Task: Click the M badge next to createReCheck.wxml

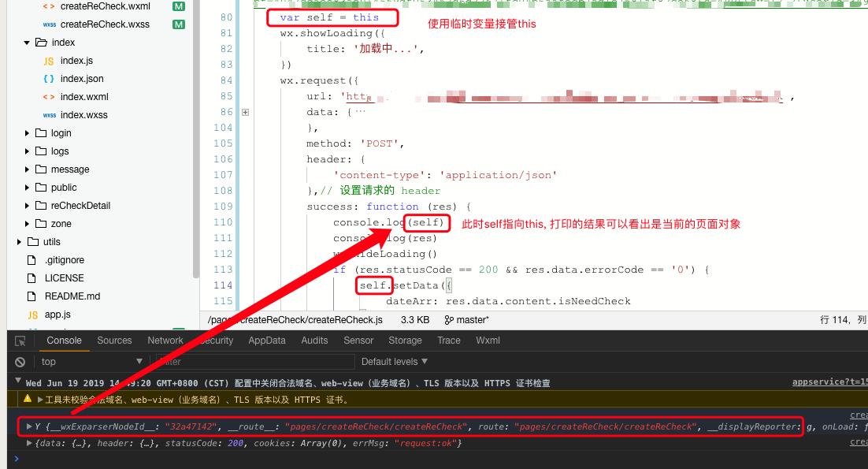Action: pyautogui.click(x=179, y=6)
